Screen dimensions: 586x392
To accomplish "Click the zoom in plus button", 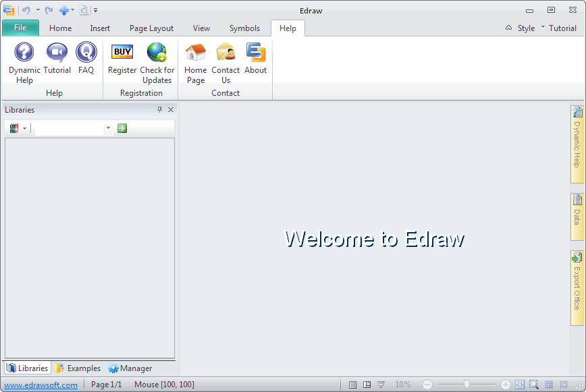I will click(505, 385).
